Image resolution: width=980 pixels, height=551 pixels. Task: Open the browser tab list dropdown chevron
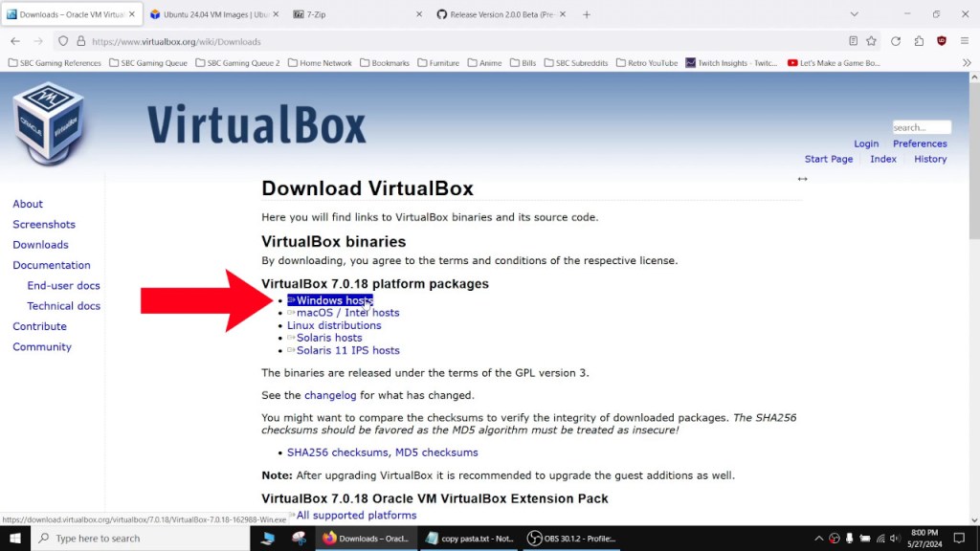point(855,14)
